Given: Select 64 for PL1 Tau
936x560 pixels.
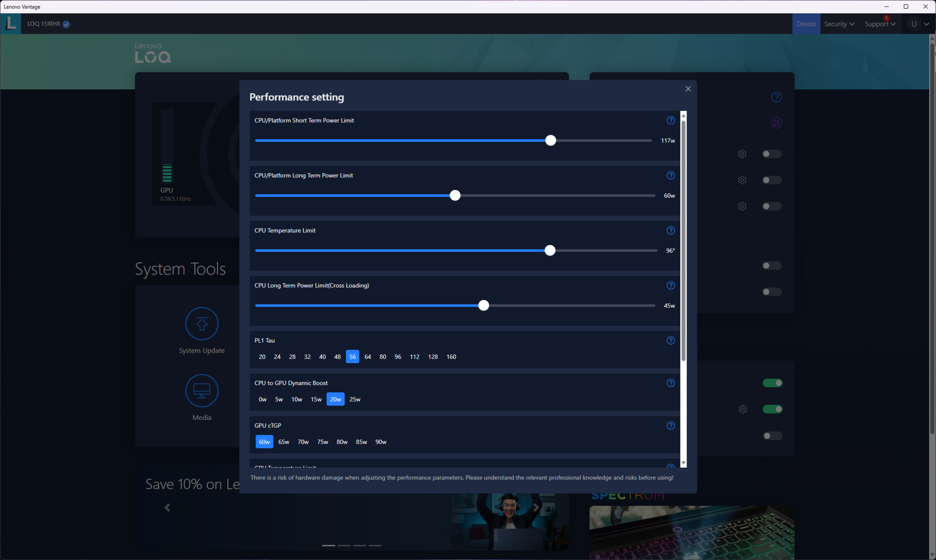Looking at the screenshot, I should click(368, 357).
